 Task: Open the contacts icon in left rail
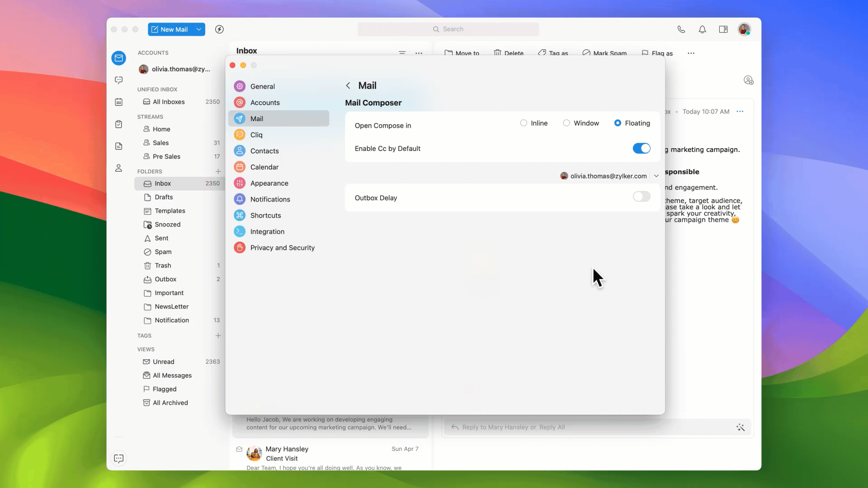click(x=118, y=168)
